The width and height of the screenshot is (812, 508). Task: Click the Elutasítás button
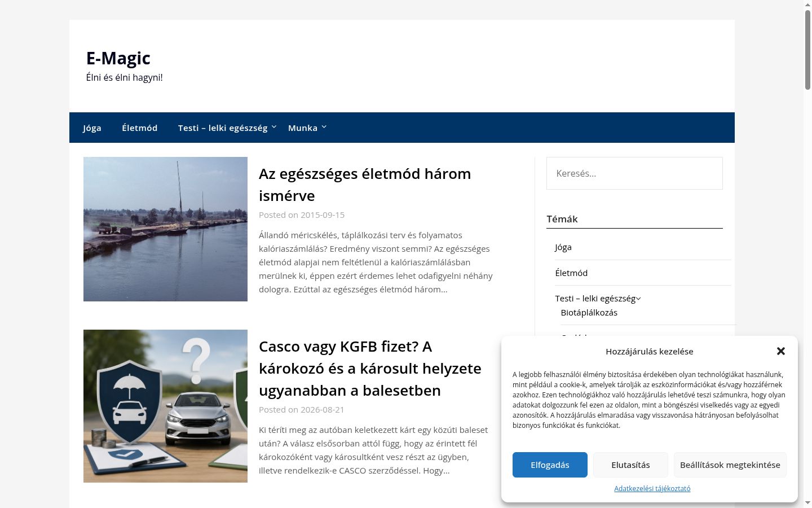(x=630, y=465)
